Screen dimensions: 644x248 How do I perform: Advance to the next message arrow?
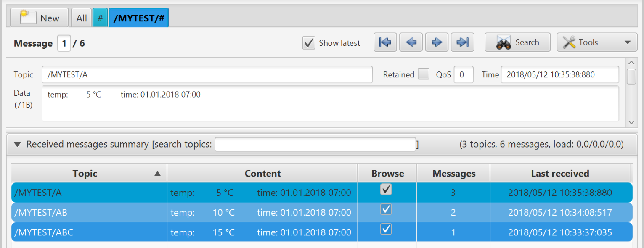point(437,42)
